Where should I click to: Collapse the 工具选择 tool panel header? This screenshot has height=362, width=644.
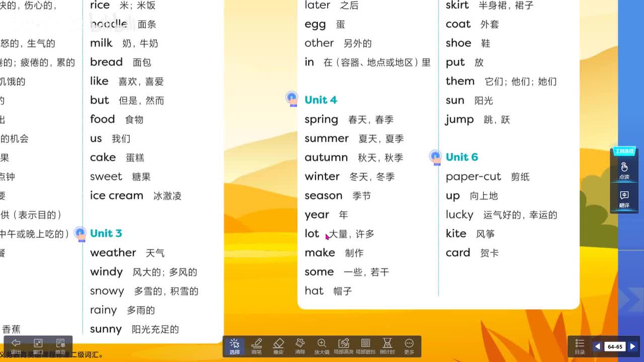624,151
